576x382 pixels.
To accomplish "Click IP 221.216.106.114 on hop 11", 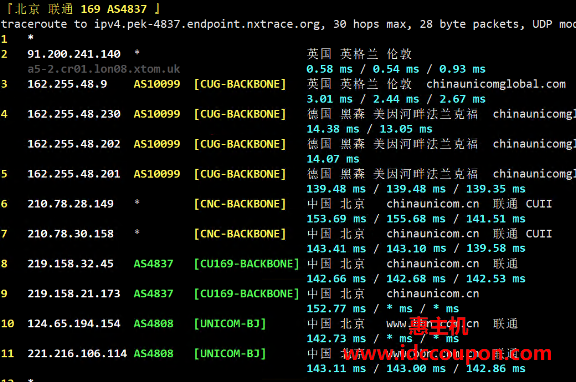I will click(77, 353).
